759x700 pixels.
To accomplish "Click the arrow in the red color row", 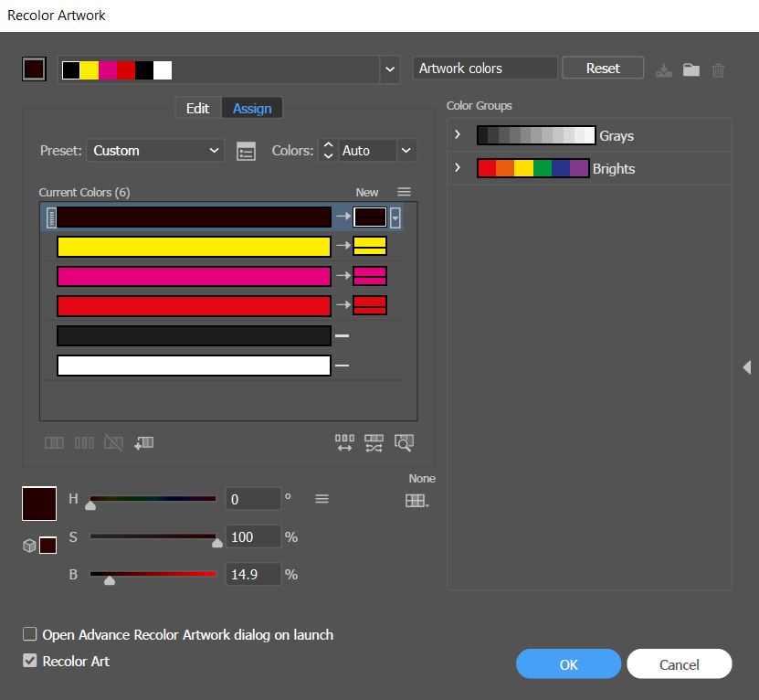I will 343,304.
